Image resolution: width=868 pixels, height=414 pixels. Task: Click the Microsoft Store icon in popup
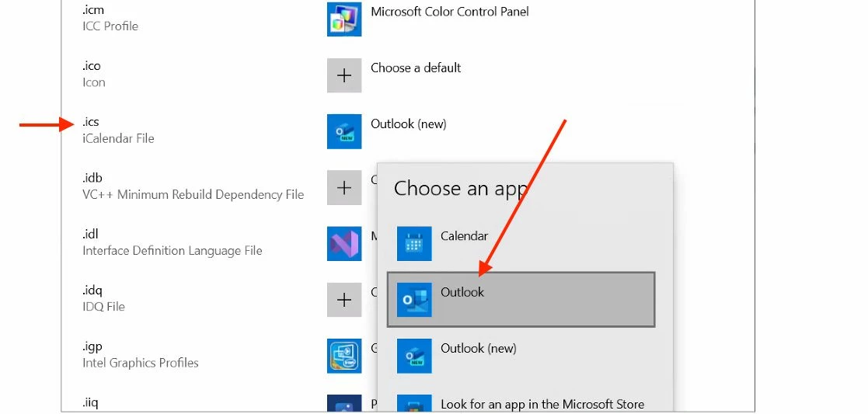(414, 404)
